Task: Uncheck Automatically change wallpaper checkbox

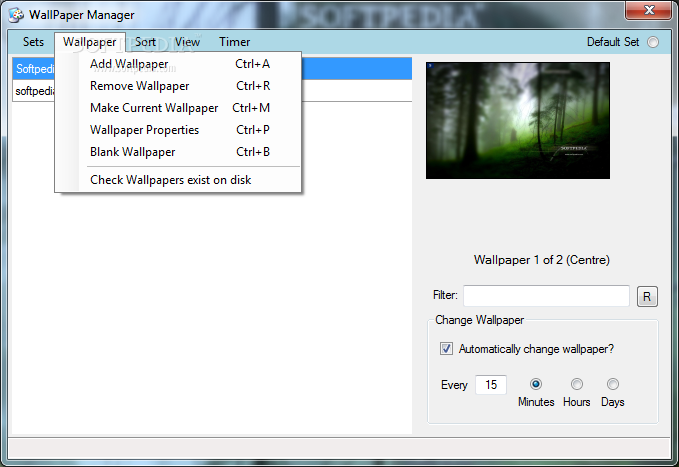Action: 446,349
